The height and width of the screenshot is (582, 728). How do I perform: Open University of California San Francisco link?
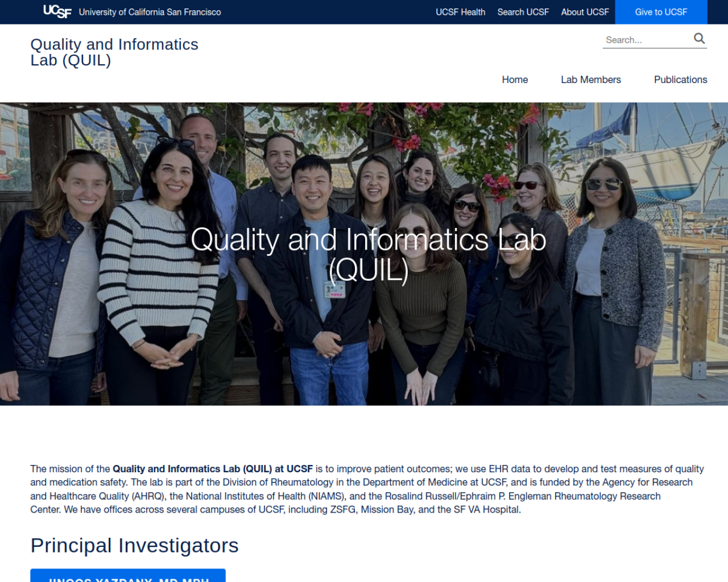pyautogui.click(x=150, y=12)
